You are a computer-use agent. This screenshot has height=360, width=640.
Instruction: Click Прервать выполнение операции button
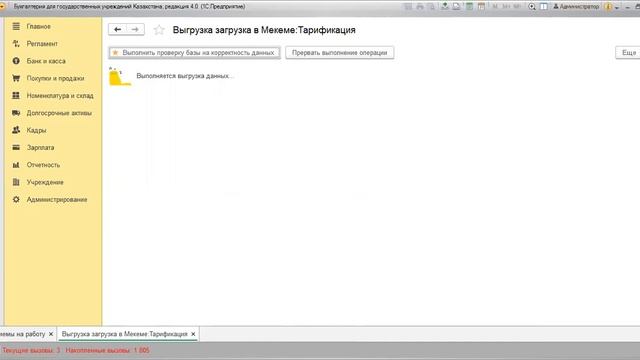click(x=340, y=53)
